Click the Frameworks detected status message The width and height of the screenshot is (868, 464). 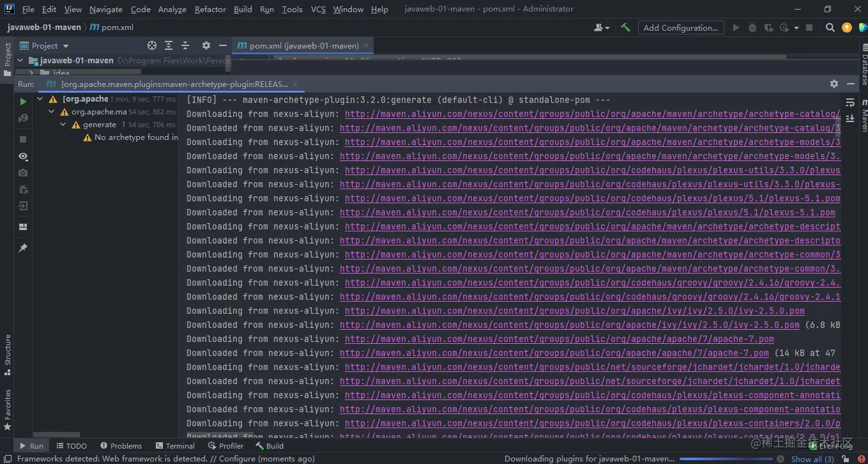(x=166, y=458)
